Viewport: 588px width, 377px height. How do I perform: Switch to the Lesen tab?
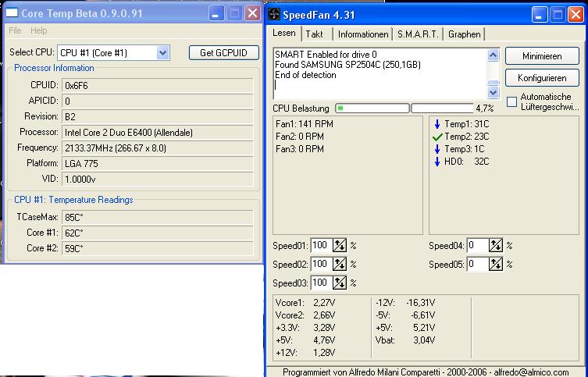click(x=284, y=34)
